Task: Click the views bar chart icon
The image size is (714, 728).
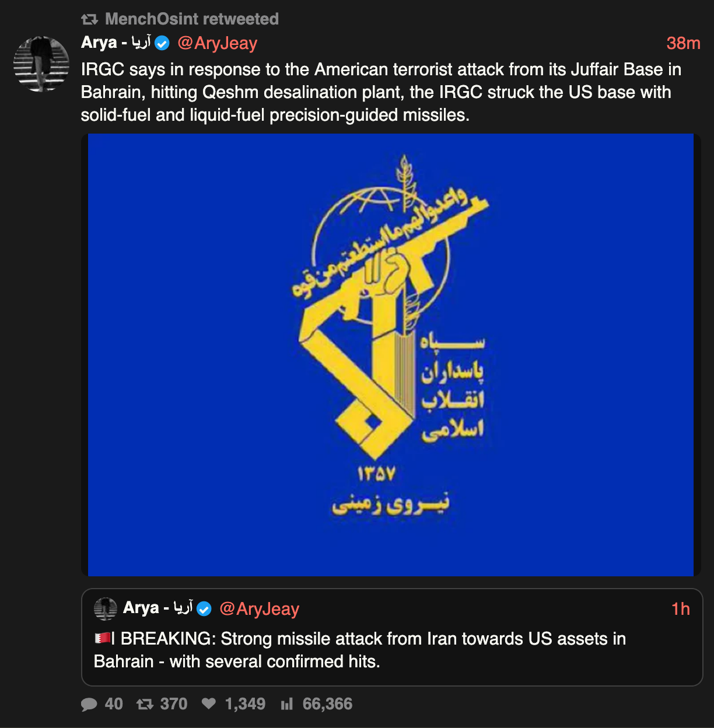Action: [286, 704]
